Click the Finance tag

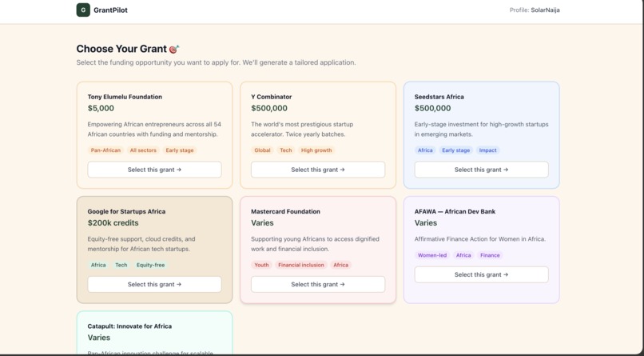(490, 255)
